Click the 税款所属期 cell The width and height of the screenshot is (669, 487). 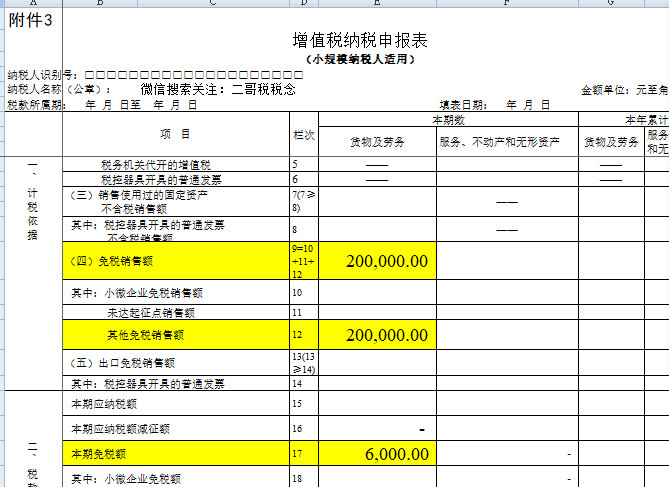click(x=102, y=105)
